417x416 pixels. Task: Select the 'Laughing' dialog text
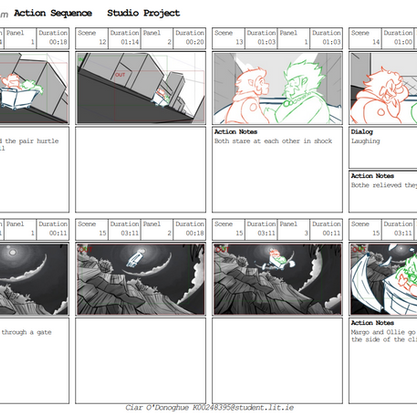click(x=365, y=141)
